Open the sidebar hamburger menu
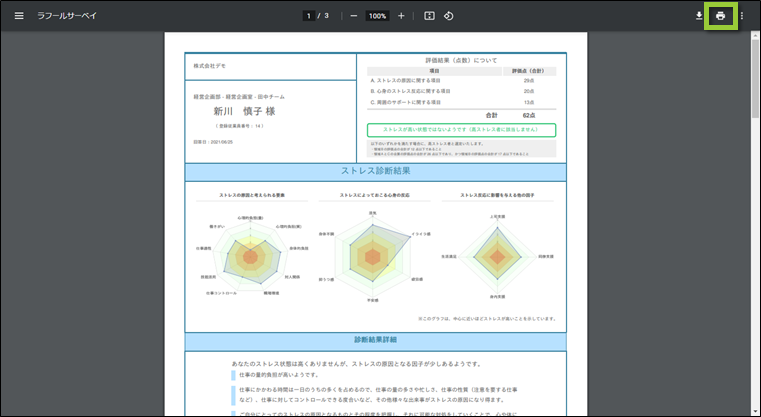761x417 pixels. (x=19, y=16)
